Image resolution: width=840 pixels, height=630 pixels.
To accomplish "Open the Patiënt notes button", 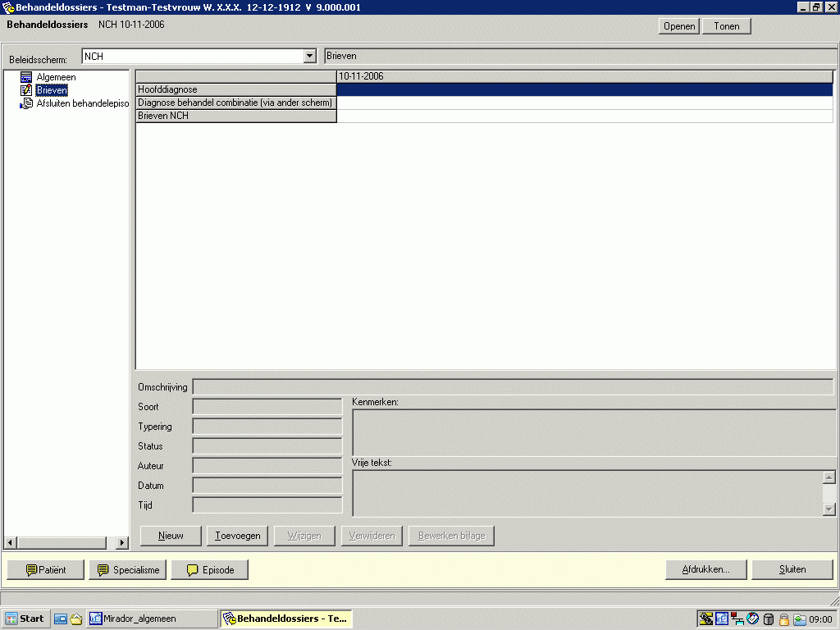I will 45,569.
